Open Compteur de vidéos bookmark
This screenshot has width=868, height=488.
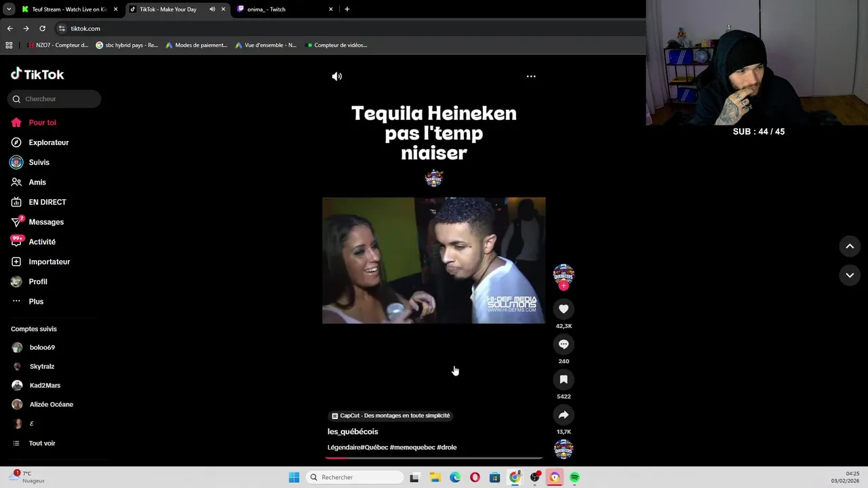click(337, 45)
